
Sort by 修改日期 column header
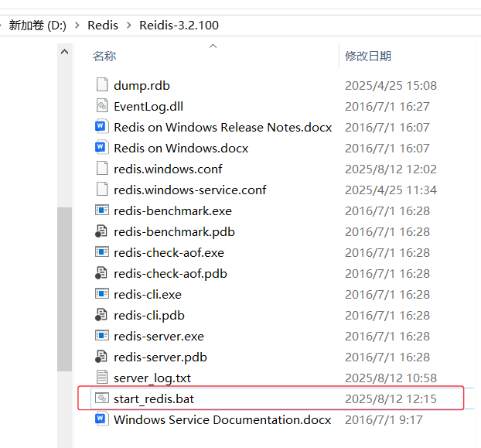(x=368, y=56)
